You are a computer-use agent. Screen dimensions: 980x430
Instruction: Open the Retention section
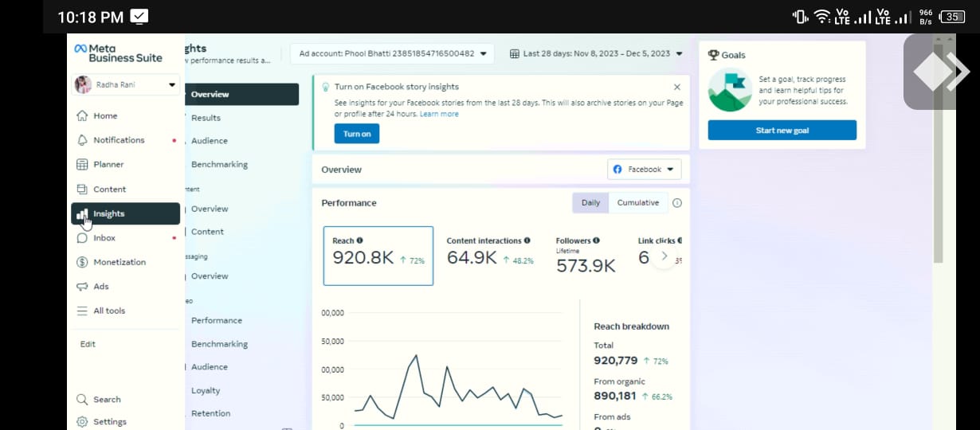pyautogui.click(x=210, y=413)
